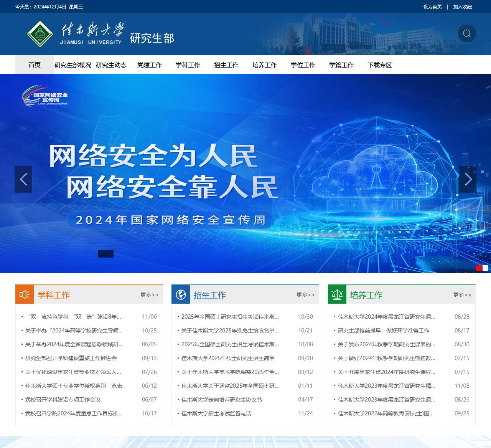Expand more items in 学科工作 section

[149, 295]
